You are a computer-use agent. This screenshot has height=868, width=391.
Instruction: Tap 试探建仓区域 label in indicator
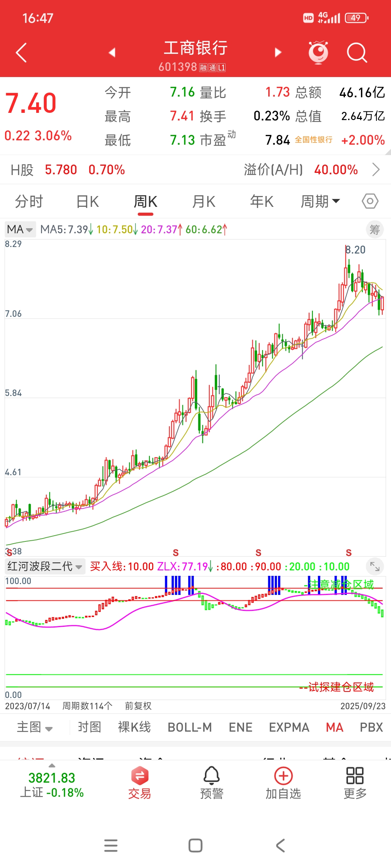(341, 687)
